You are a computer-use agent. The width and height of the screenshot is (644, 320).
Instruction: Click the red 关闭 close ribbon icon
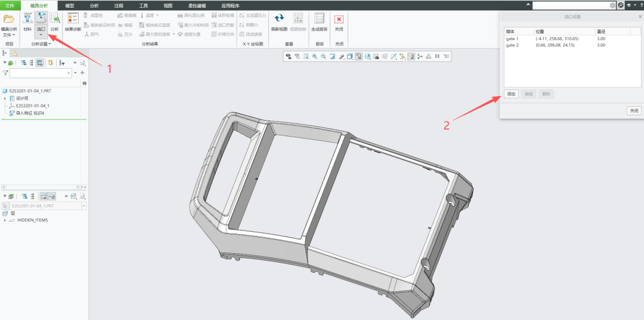[339, 19]
